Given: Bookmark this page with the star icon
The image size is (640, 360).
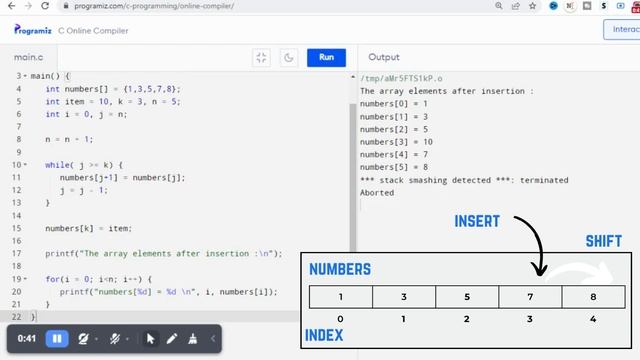Looking at the screenshot, I should coord(532,6).
